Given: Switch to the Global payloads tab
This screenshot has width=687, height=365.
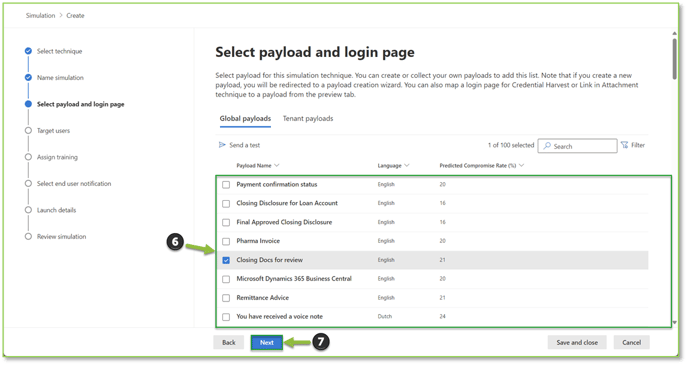Looking at the screenshot, I should coord(245,118).
